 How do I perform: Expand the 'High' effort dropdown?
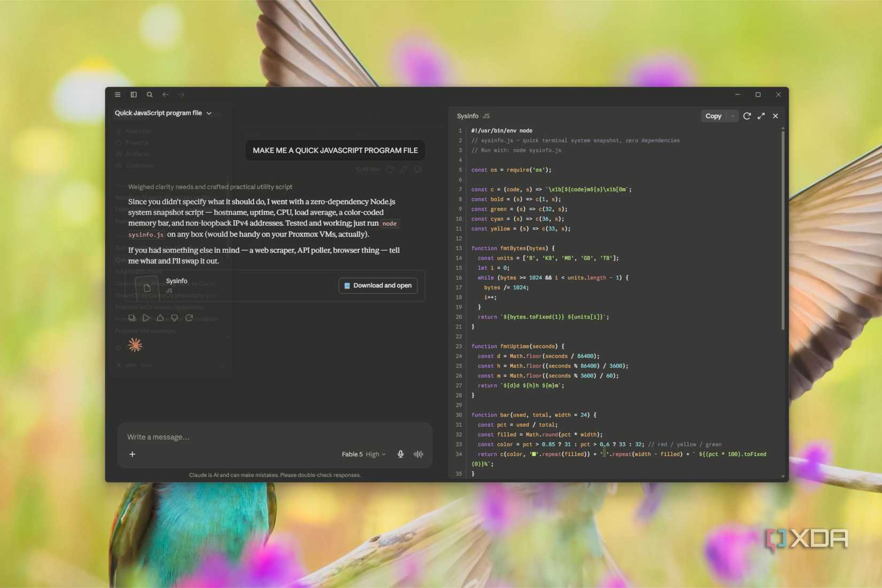click(x=376, y=454)
